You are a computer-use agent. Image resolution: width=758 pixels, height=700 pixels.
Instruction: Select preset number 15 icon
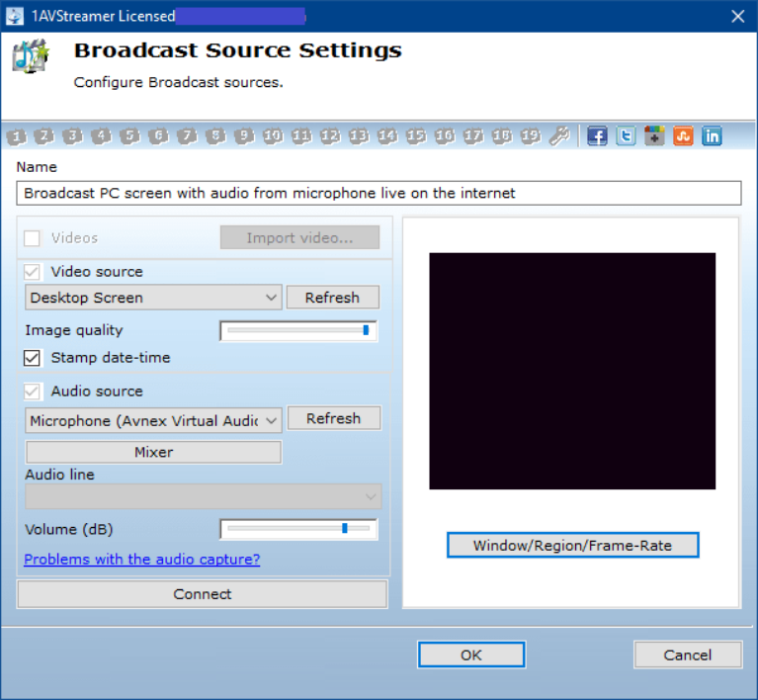click(x=416, y=136)
